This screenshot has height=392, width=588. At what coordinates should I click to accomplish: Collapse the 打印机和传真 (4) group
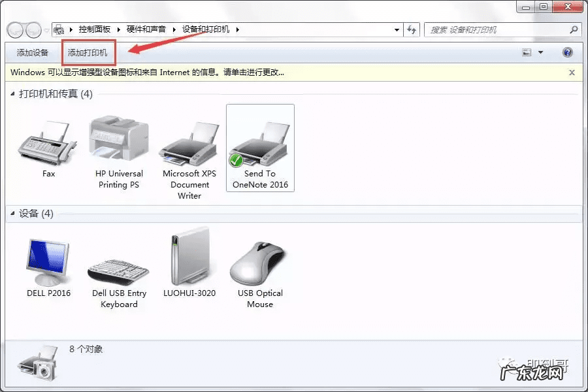pos(12,94)
